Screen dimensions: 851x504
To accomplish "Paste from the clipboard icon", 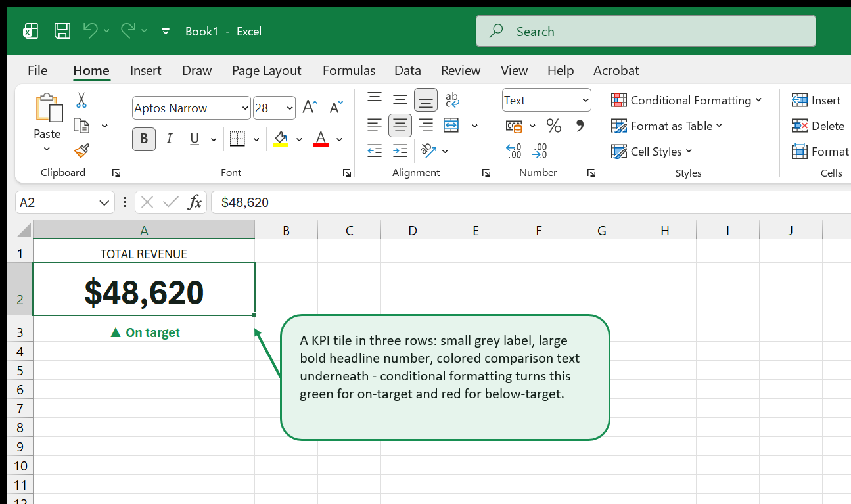I will (x=48, y=108).
